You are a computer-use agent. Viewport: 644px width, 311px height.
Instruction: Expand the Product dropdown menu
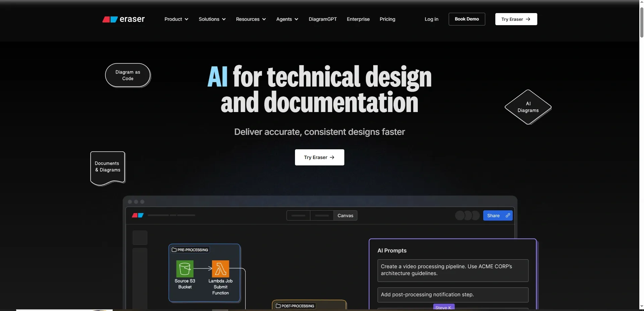(x=176, y=19)
